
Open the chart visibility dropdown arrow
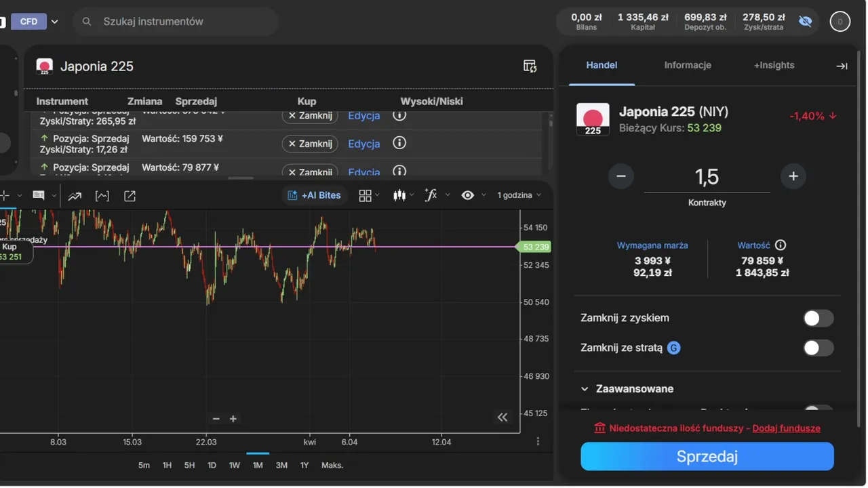click(x=484, y=195)
